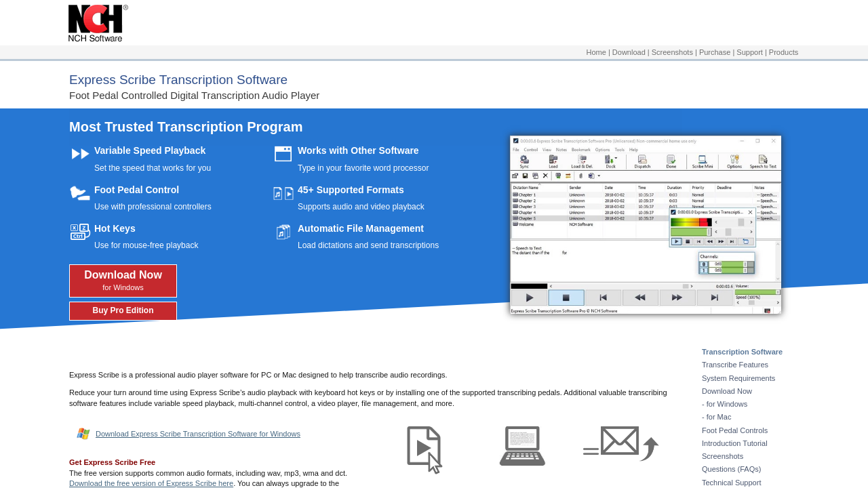Viewport: 868px width, 488px height.
Task: Open Download Express Scribe Transcription Software for Windows link
Action: point(198,434)
